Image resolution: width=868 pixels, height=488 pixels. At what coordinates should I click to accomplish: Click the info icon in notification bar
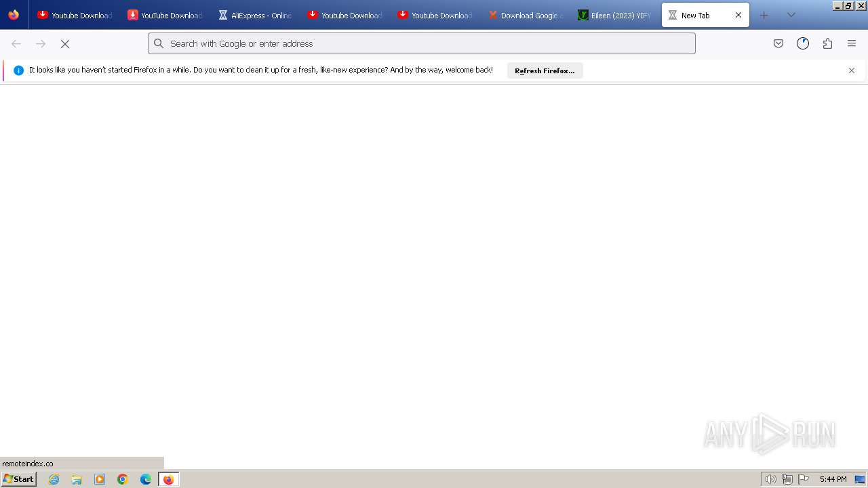[18, 70]
